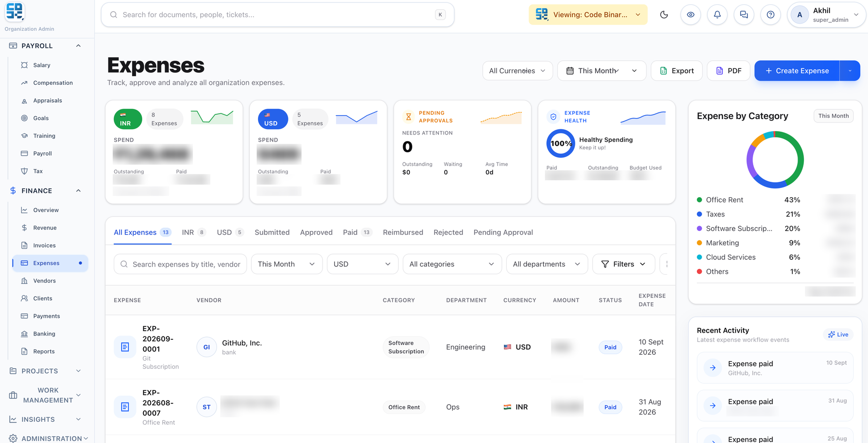The image size is (868, 443).
Task: Click the Export button
Action: click(x=677, y=71)
